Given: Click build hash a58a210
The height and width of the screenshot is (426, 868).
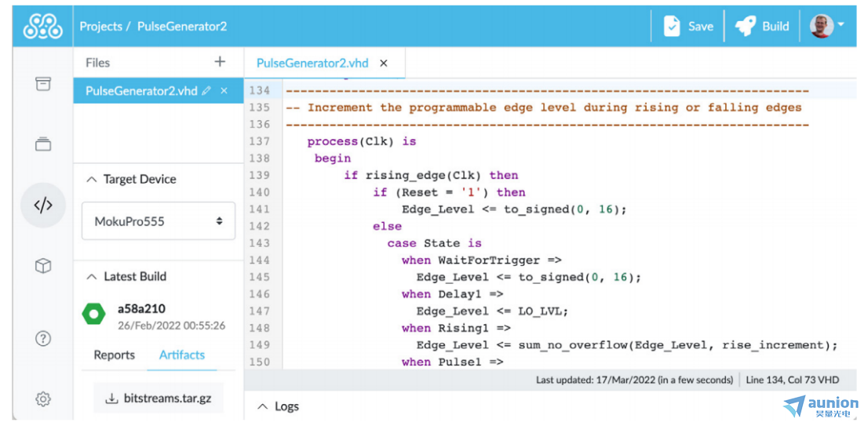Looking at the screenshot, I should 141,308.
